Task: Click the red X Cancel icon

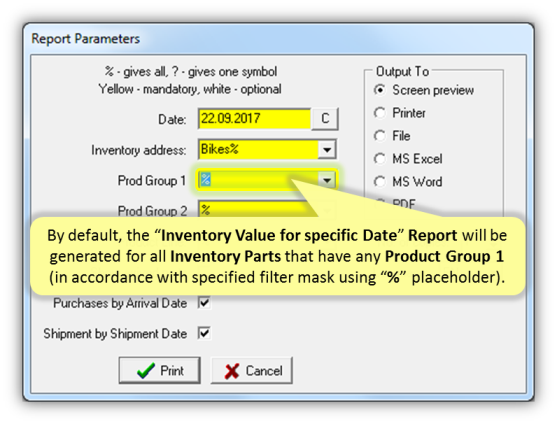Action: 232,371
